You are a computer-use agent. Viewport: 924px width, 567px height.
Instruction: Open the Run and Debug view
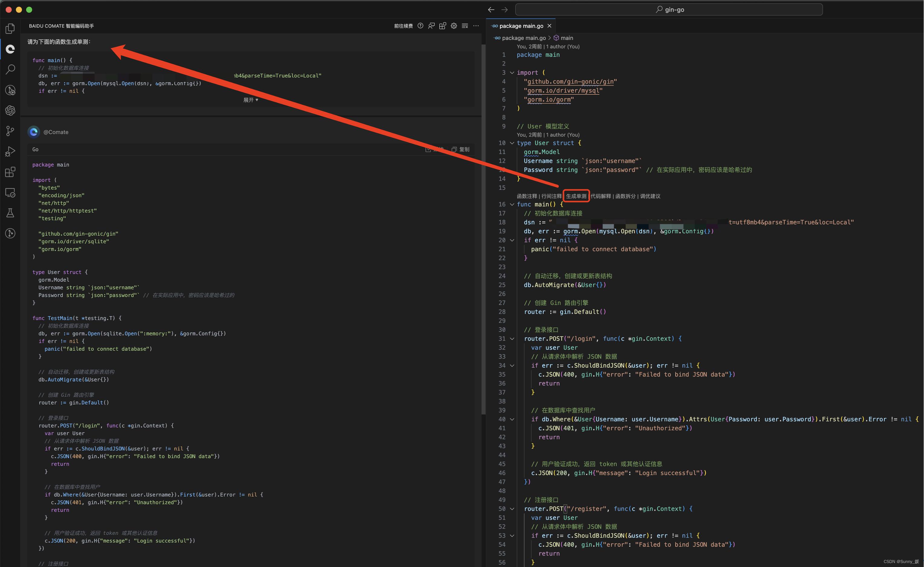pyautogui.click(x=10, y=151)
